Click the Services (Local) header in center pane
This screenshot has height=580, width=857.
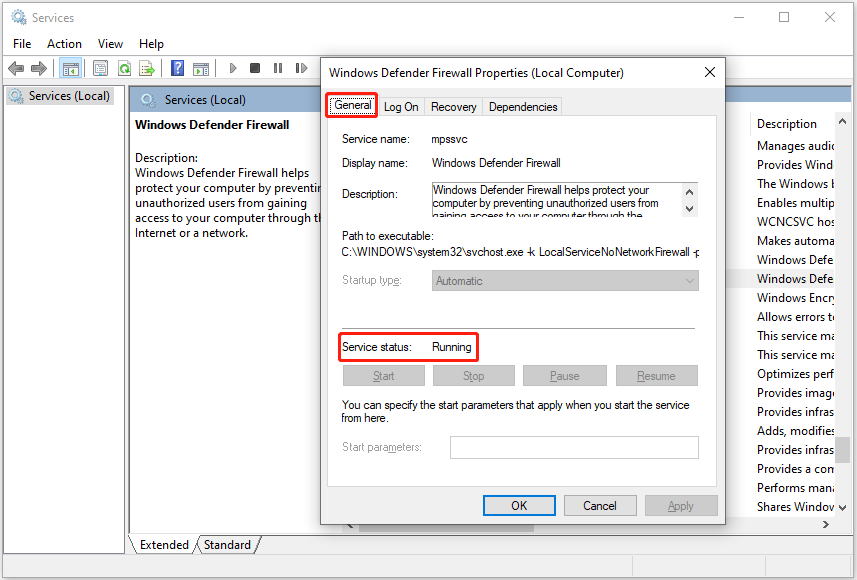(205, 100)
